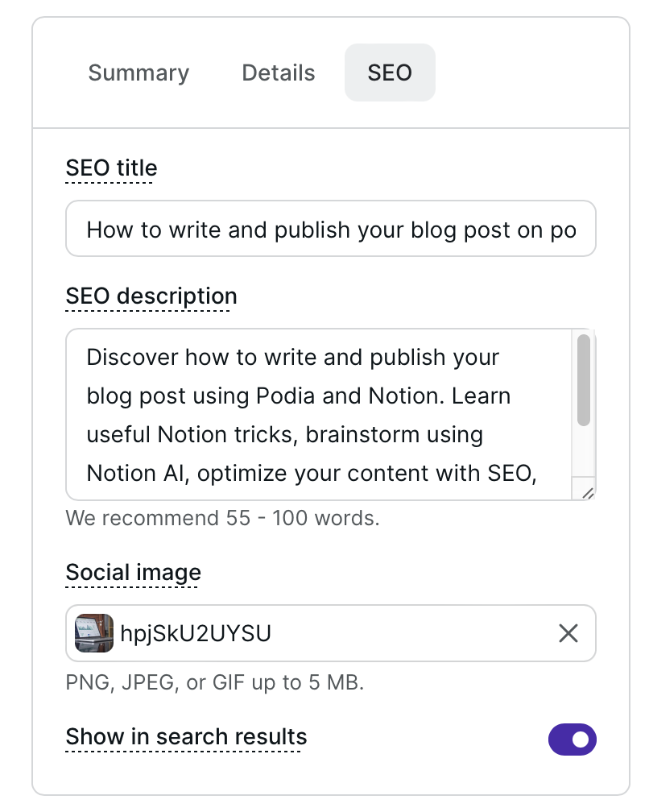649x812 pixels.
Task: Remove the hpjSkU2UYSU social image
Action: [568, 634]
